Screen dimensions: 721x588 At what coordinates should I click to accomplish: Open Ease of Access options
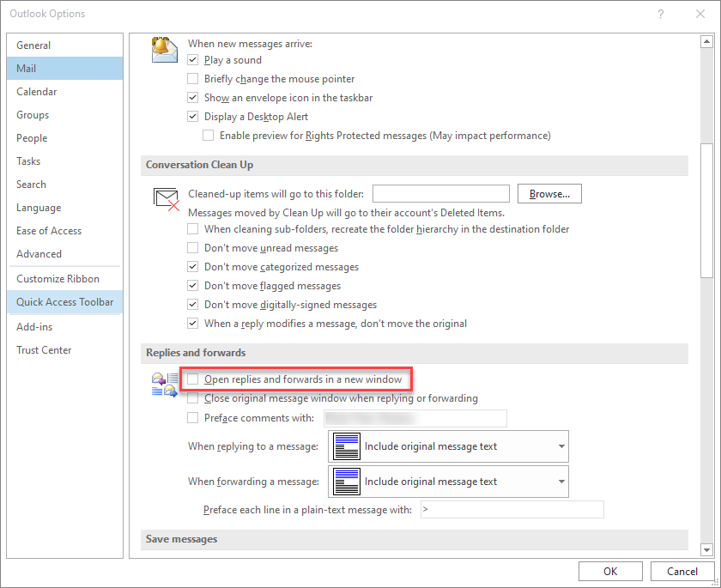coord(65,231)
